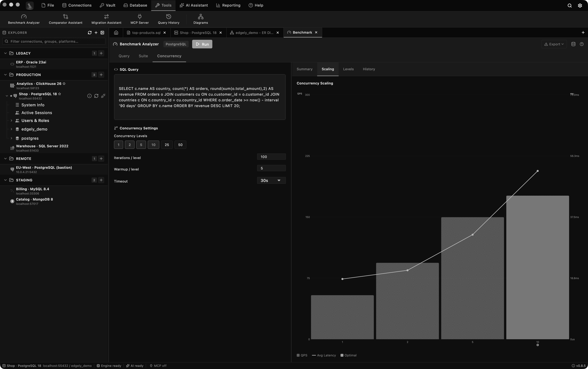Toggle concurrency level 10

tap(153, 145)
